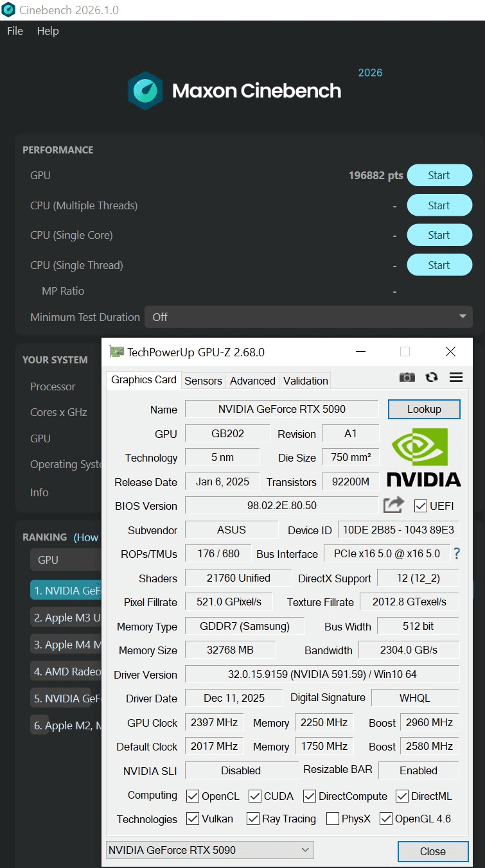The height and width of the screenshot is (868, 485).
Task: Toggle the OpenGL 4.6 checkbox
Action: coord(386,819)
